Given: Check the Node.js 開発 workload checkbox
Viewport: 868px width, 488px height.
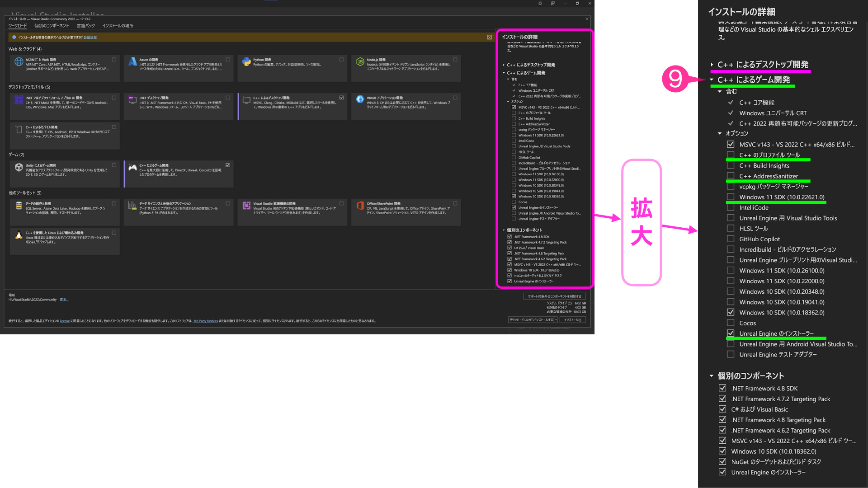Looking at the screenshot, I should 455,60.
